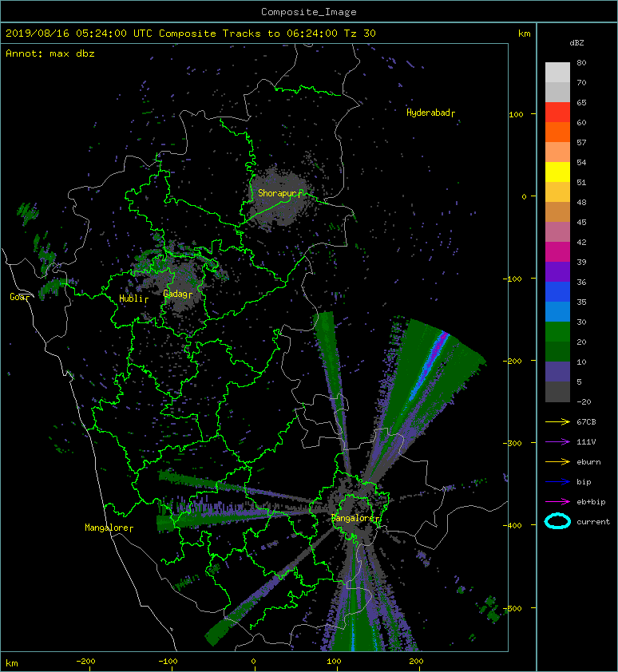Viewport: 618px width, 672px height.
Task: Click the 67CB legend label
Action: coord(586,421)
